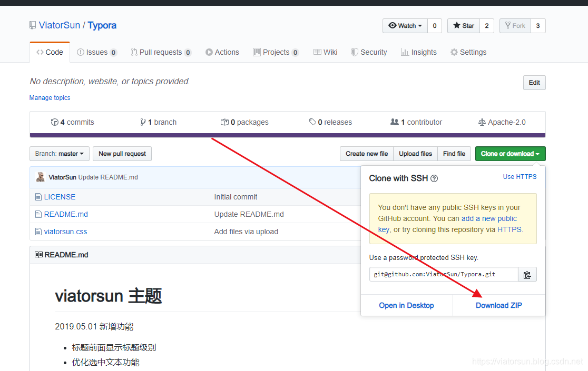This screenshot has height=371, width=588.
Task: Open the ViatorSun owner link
Action: 60,25
